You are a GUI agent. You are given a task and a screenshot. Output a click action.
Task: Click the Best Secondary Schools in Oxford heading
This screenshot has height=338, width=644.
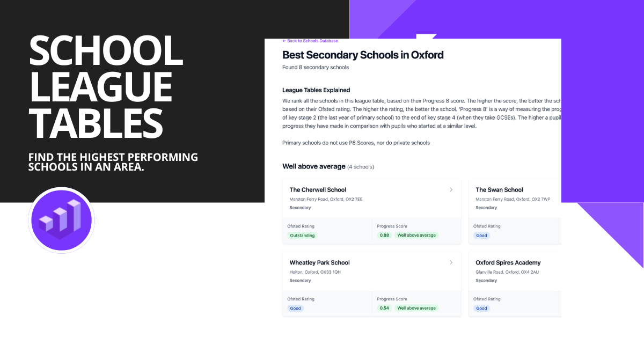pyautogui.click(x=363, y=55)
